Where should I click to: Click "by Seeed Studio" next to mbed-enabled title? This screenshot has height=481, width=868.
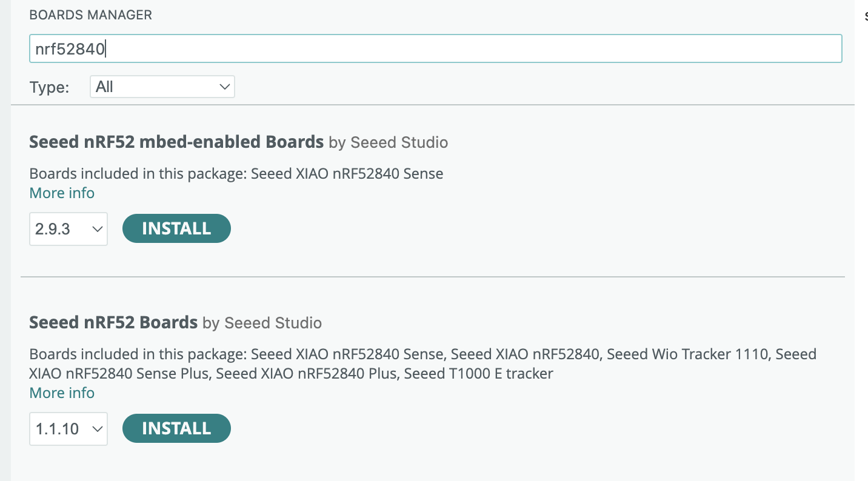tap(388, 143)
